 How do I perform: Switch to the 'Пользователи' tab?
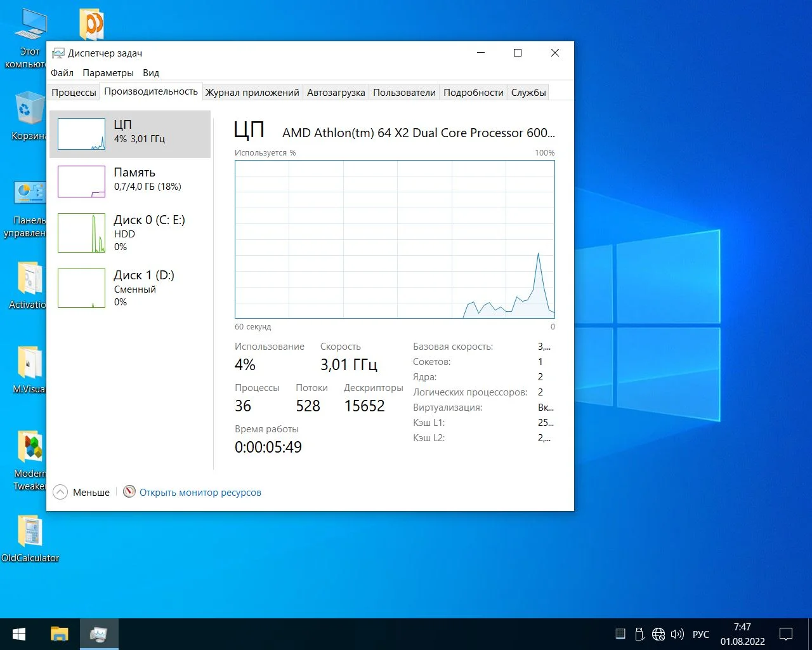(404, 92)
